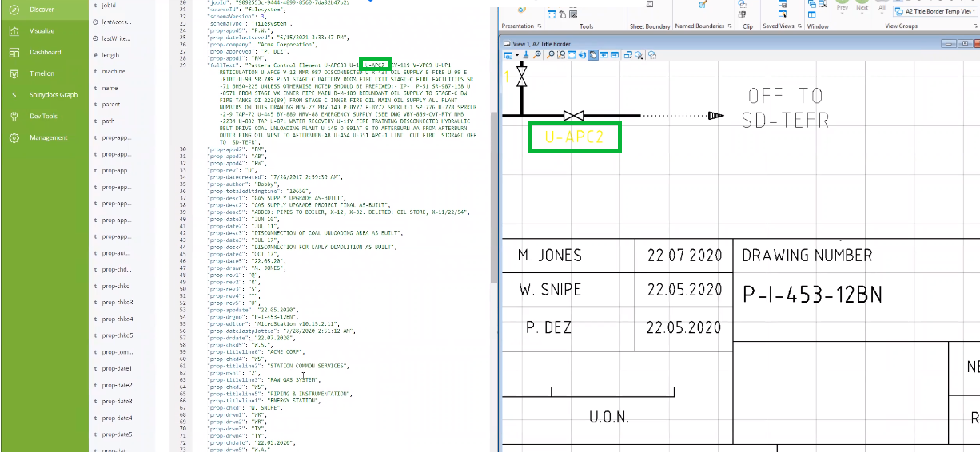Click the Shinydocs Graph menu item
This screenshot has height=452, width=980.
(54, 95)
